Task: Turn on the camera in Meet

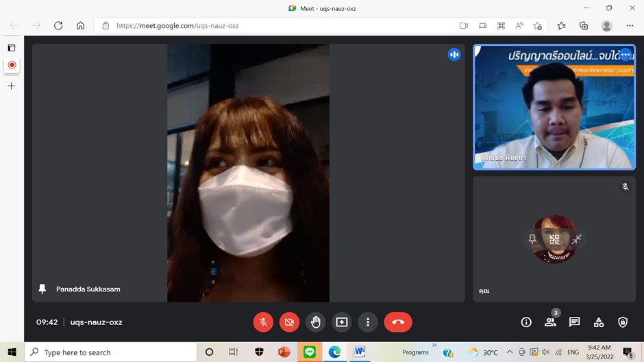Action: pyautogui.click(x=289, y=322)
